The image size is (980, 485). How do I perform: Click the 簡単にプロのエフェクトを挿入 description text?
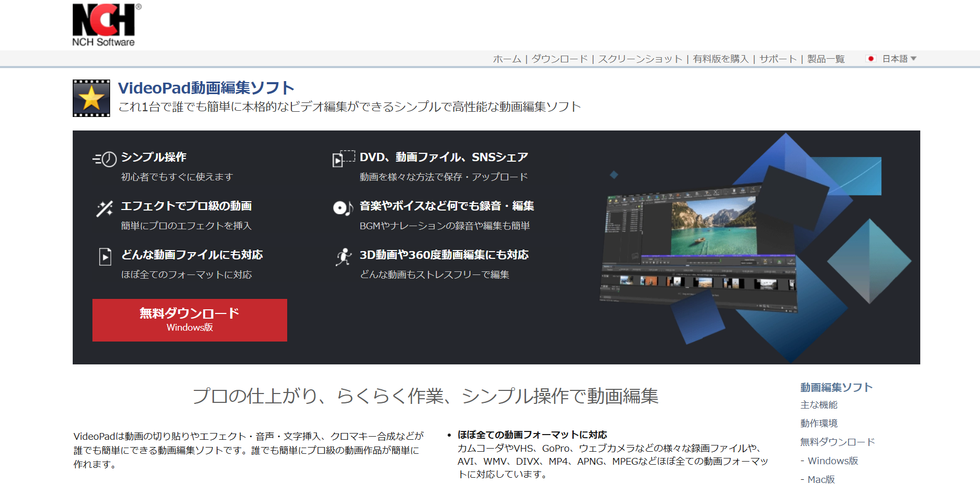186,226
